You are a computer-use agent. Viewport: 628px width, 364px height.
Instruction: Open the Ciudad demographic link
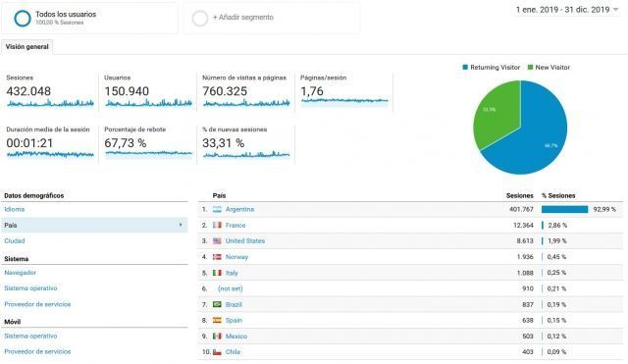pyautogui.click(x=15, y=241)
